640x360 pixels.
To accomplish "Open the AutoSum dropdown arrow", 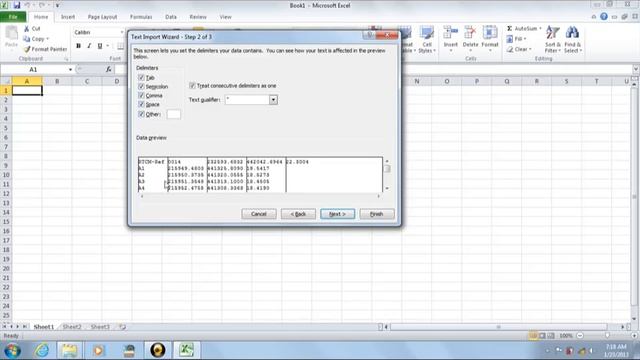I will 540,29.
